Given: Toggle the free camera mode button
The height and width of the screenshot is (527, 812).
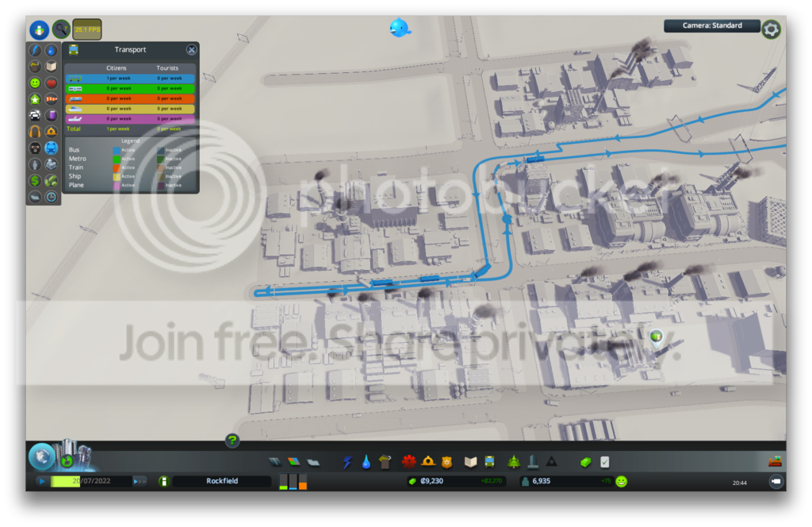Looking at the screenshot, I should [x=776, y=482].
